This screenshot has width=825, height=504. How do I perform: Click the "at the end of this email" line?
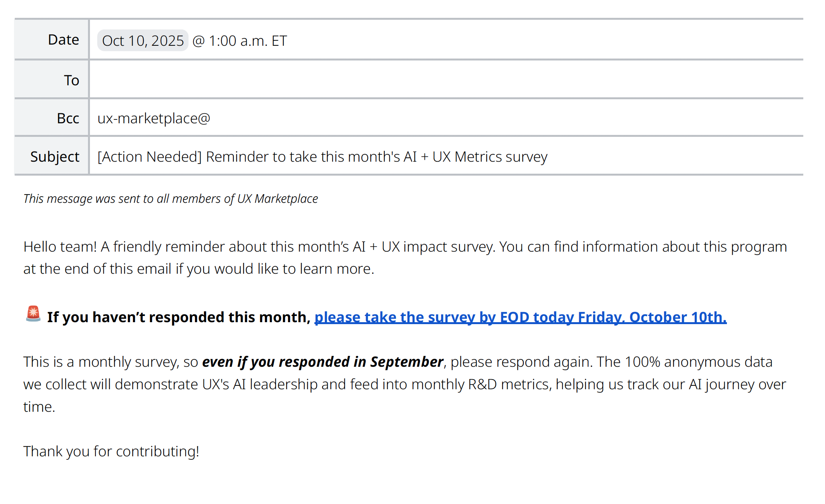[x=198, y=269]
